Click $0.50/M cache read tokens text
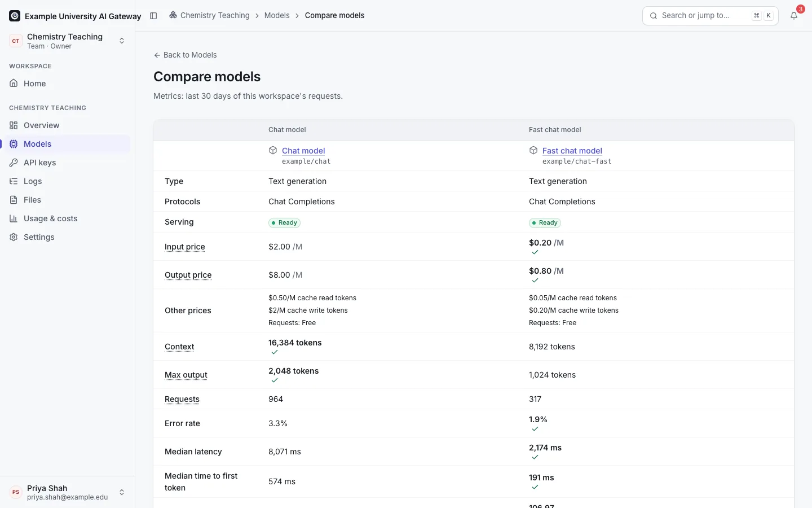The height and width of the screenshot is (508, 812). point(312,298)
